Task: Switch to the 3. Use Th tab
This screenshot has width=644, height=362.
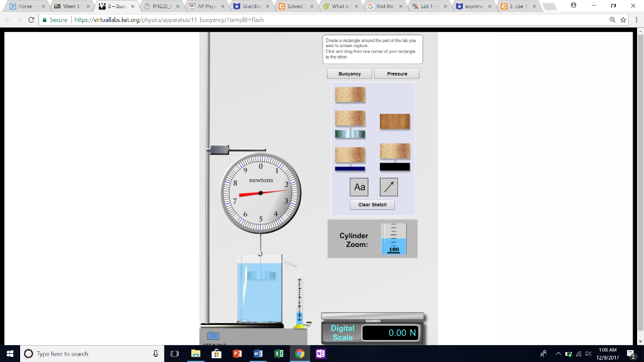Action: click(x=519, y=6)
